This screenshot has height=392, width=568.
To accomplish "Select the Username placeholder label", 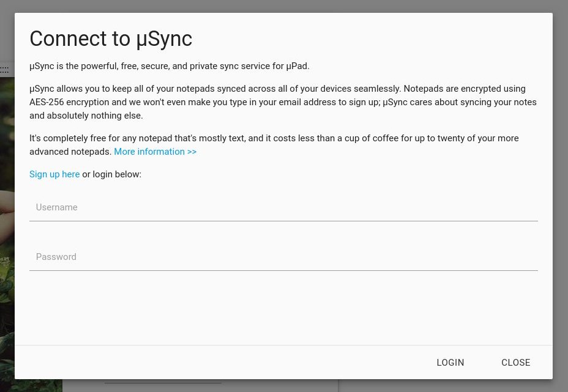I will 56,207.
